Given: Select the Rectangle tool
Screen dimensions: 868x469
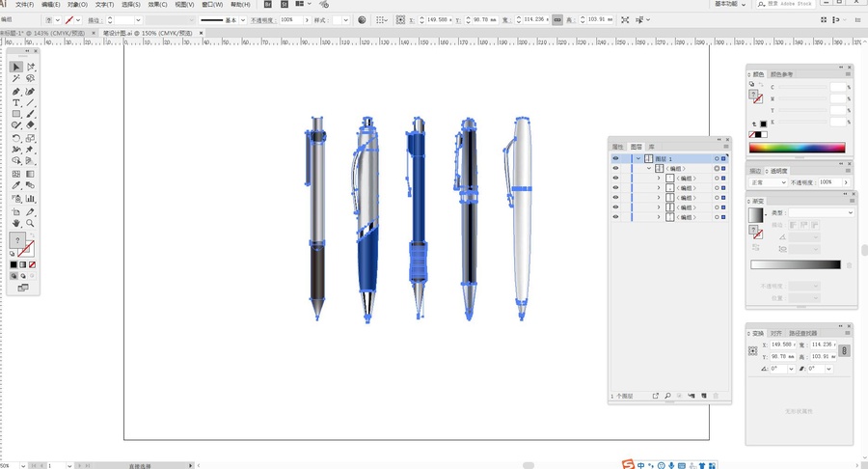Looking at the screenshot, I should (16, 114).
